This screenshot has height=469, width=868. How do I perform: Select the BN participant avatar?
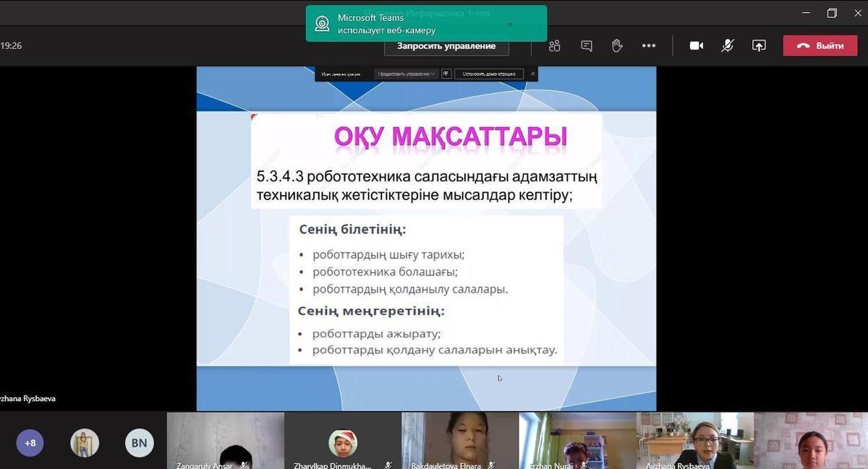pyautogui.click(x=140, y=443)
